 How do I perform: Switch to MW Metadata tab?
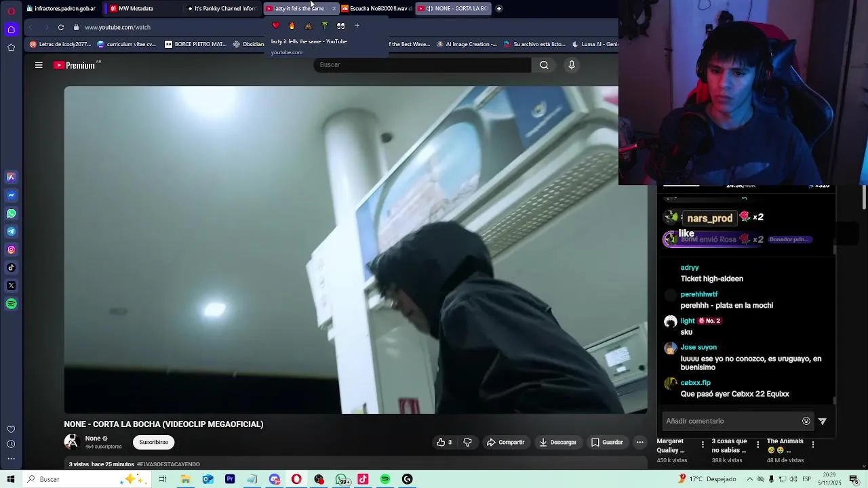[141, 8]
